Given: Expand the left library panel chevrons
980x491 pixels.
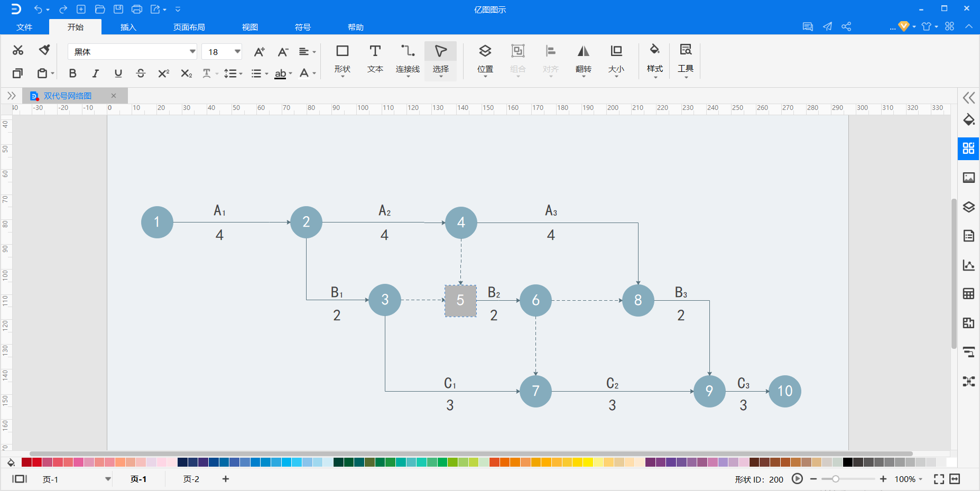Looking at the screenshot, I should coord(11,96).
